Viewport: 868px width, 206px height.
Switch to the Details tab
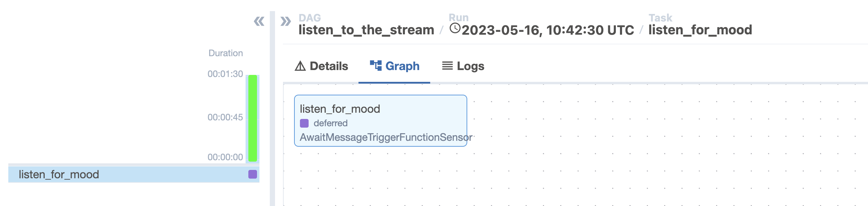tap(321, 66)
